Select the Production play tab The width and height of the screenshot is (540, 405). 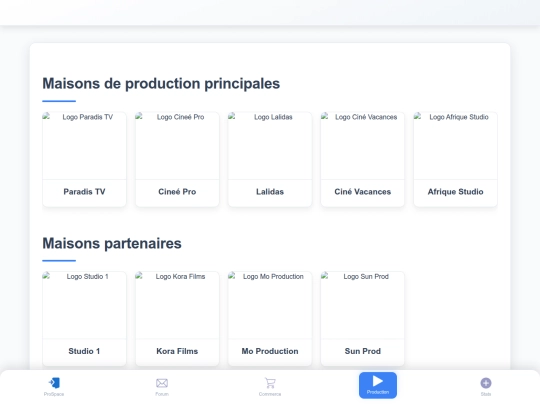pos(378,385)
